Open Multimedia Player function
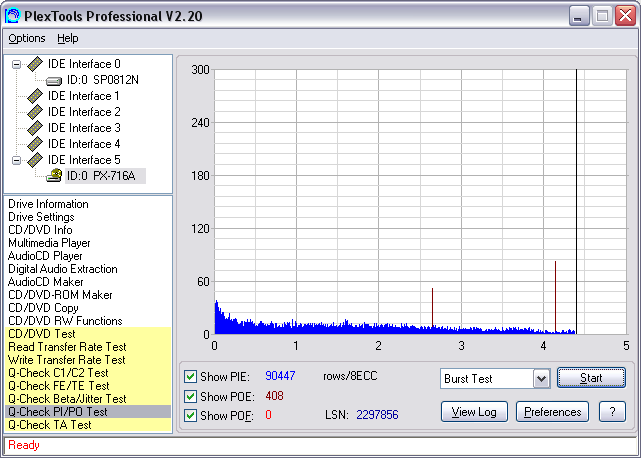The width and height of the screenshot is (641, 458). 49,243
